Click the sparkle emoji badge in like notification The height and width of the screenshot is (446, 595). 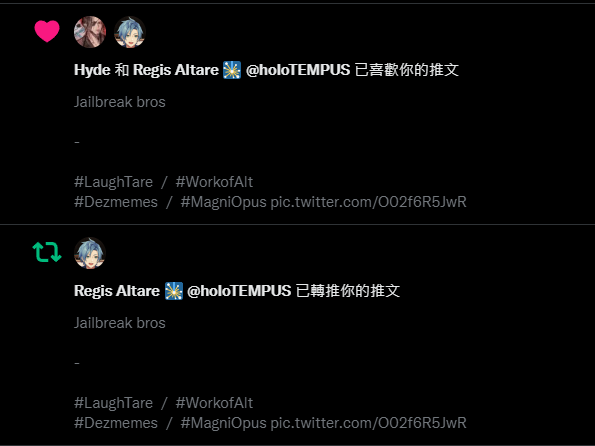[232, 70]
